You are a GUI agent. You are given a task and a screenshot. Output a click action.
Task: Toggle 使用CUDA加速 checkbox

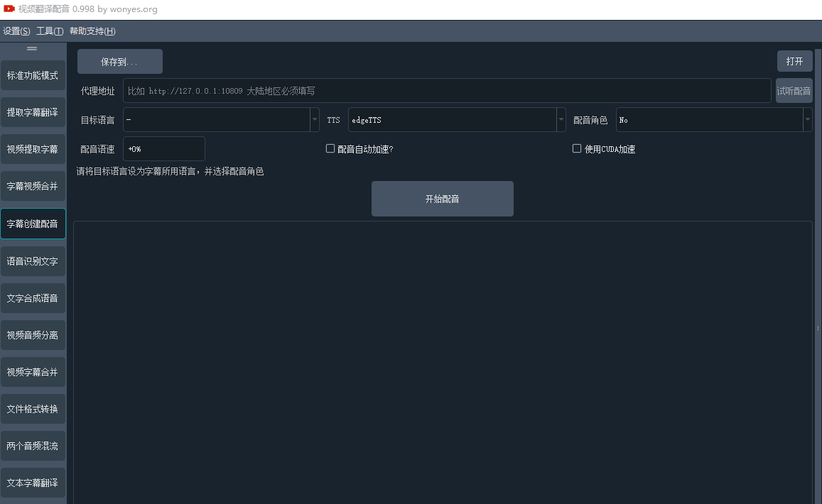(577, 149)
